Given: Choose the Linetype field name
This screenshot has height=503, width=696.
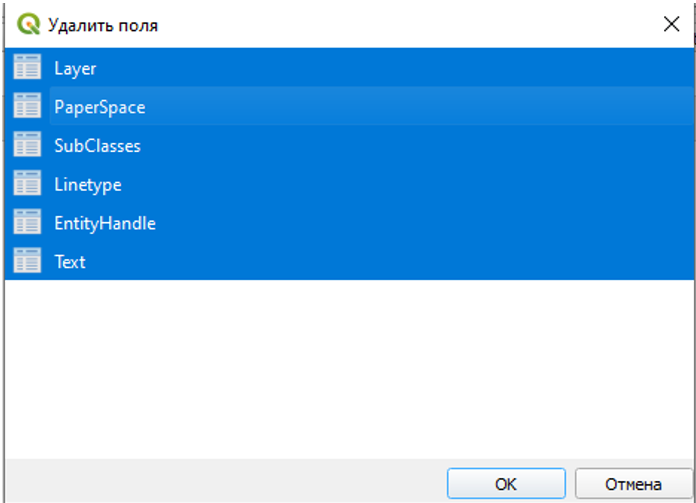Looking at the screenshot, I should [88, 184].
